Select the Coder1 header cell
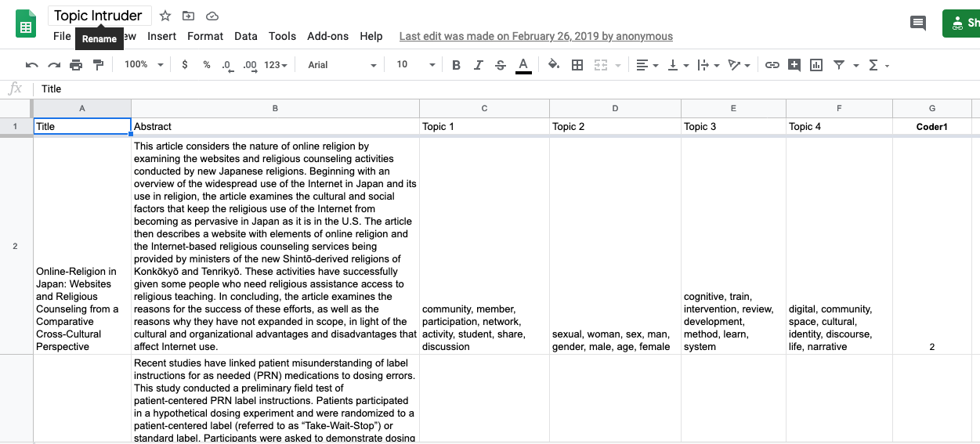This screenshot has width=980, height=444. pos(931,126)
